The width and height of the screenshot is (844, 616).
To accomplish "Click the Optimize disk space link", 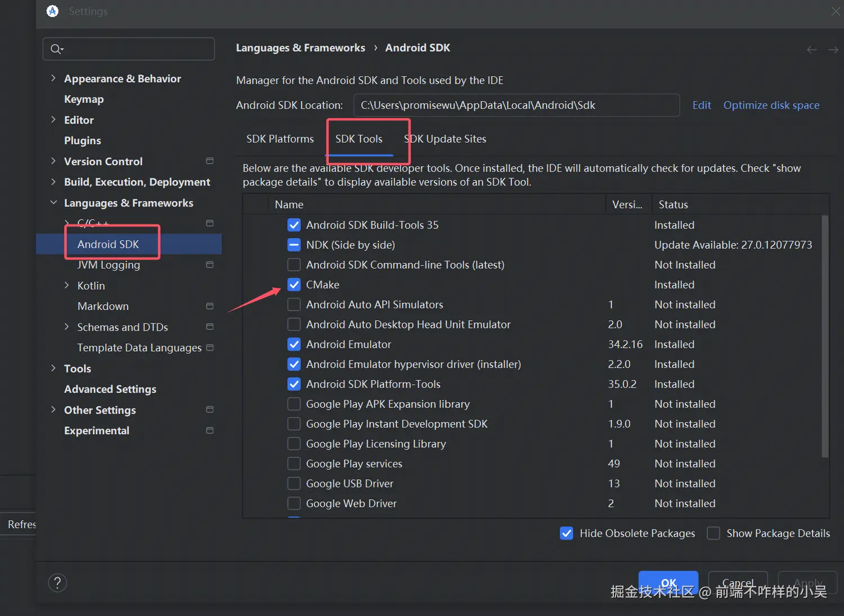I will point(771,105).
